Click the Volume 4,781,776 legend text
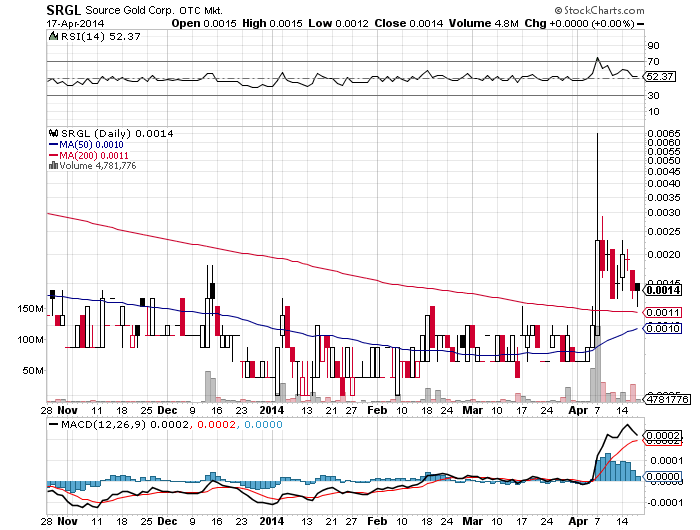The width and height of the screenshot is (700, 530). click(98, 166)
